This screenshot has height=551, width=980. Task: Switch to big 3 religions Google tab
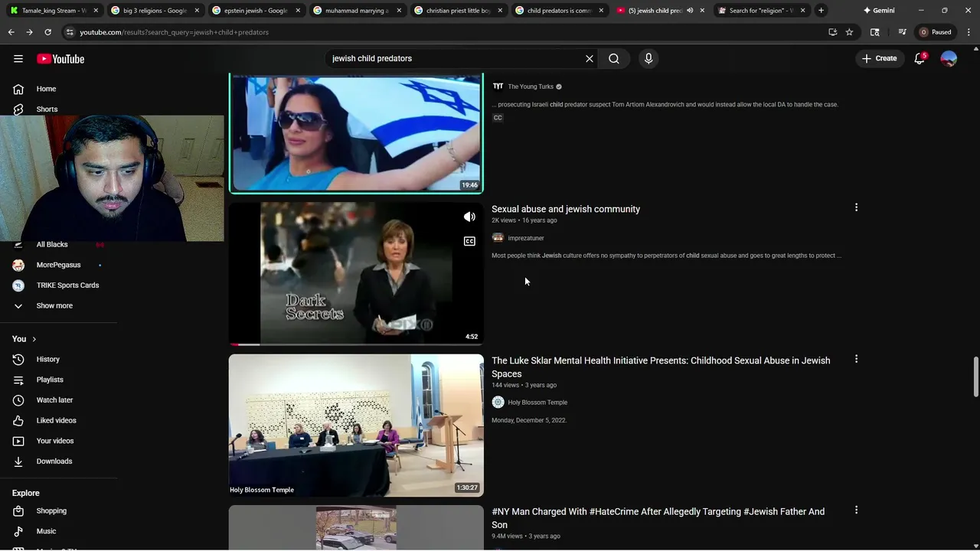tap(155, 11)
